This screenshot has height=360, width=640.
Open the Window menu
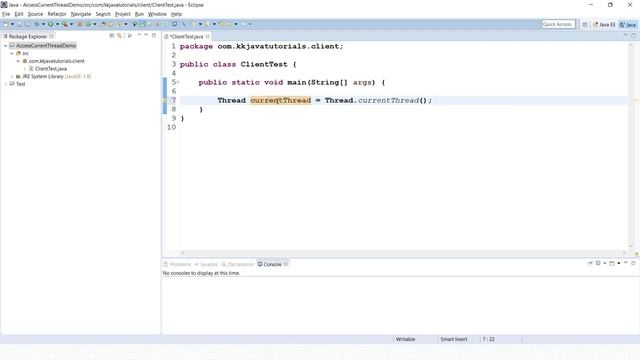coord(157,14)
